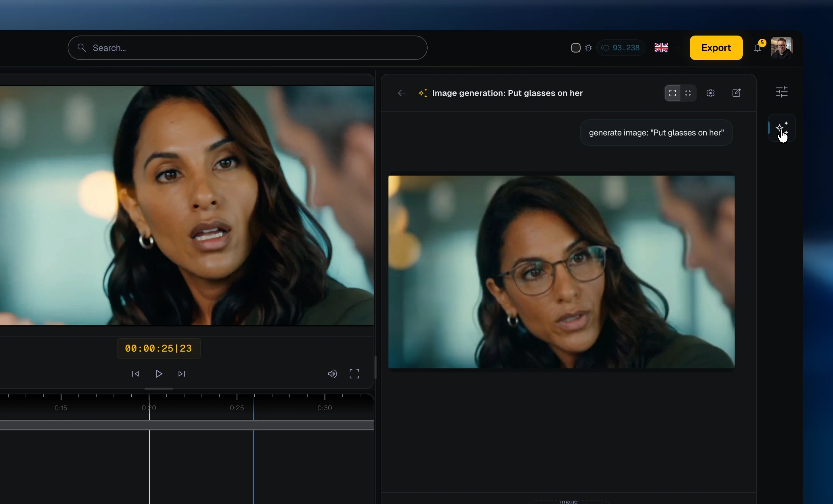Click the back arrow in image generation panel

point(401,93)
